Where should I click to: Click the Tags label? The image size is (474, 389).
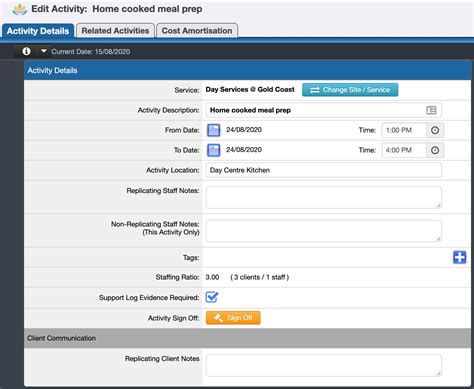coord(191,258)
